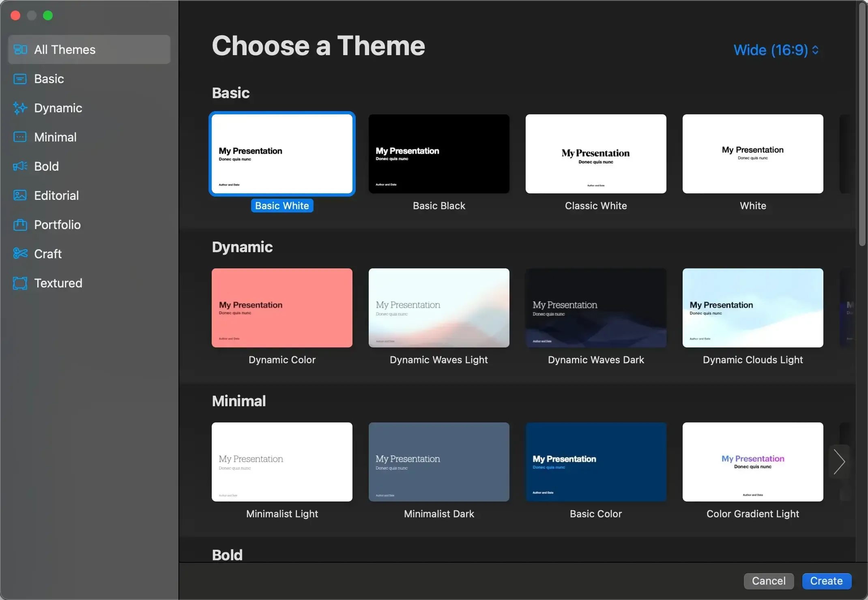Click the Bold megaphone icon in sidebar

point(20,166)
